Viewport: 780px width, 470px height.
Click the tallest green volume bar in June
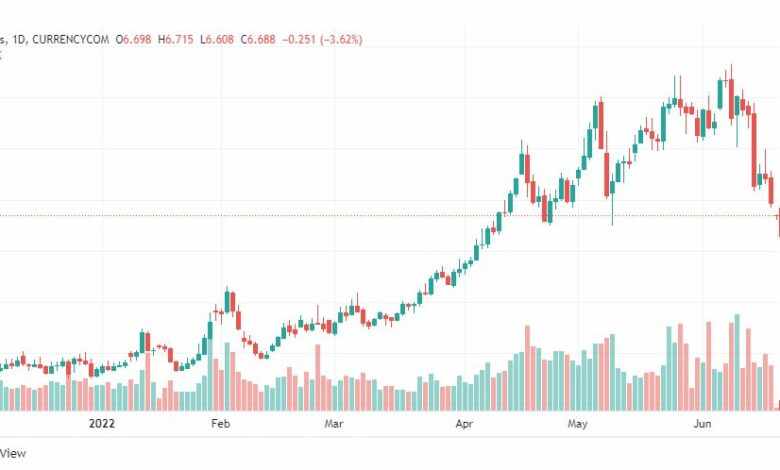click(x=737, y=362)
